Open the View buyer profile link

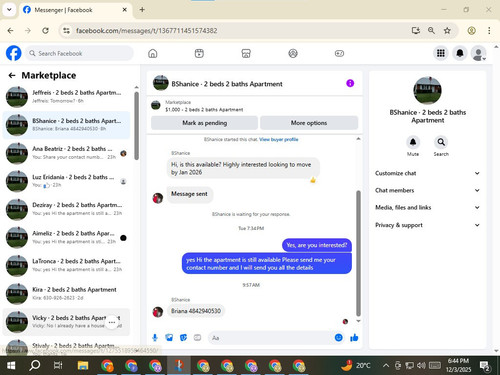279,139
